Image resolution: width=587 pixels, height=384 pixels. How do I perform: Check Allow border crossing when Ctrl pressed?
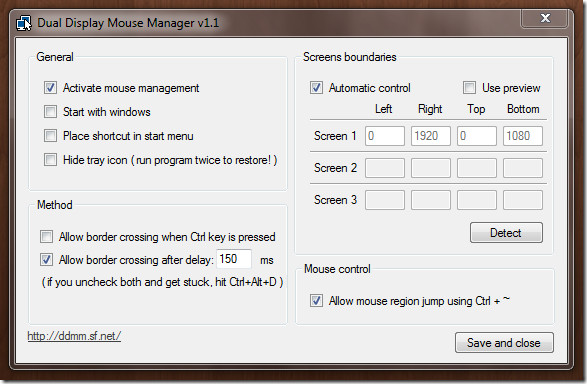[46, 237]
